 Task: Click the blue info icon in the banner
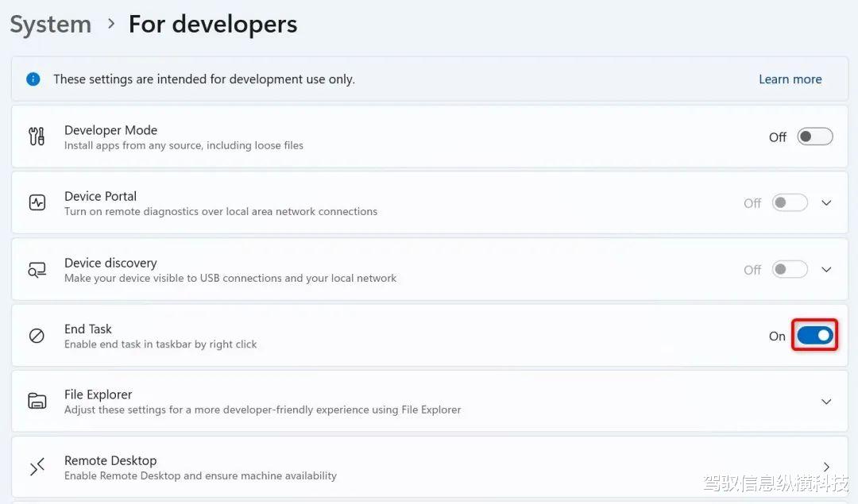(33, 79)
